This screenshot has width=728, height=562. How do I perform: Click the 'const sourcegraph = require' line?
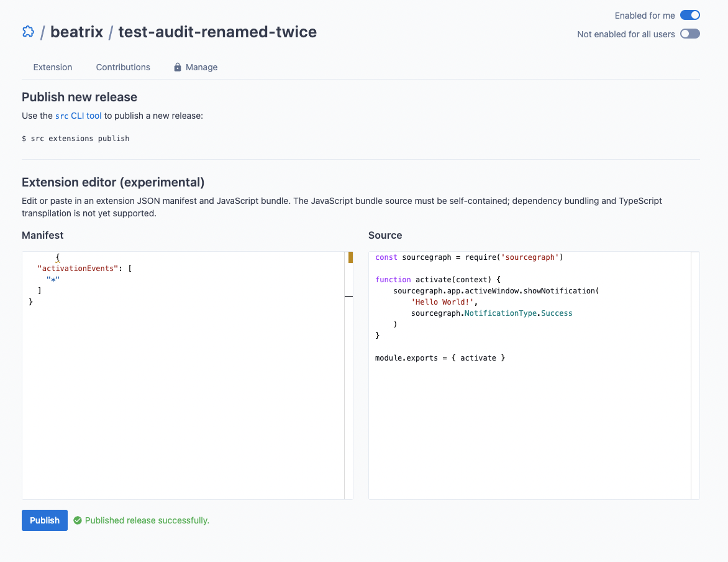(x=469, y=257)
